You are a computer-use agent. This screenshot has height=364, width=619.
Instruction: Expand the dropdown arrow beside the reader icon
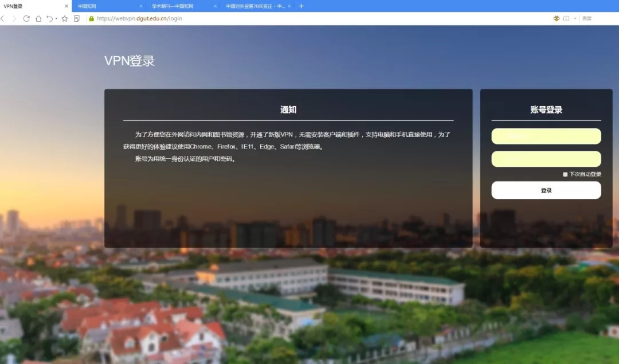(x=575, y=18)
